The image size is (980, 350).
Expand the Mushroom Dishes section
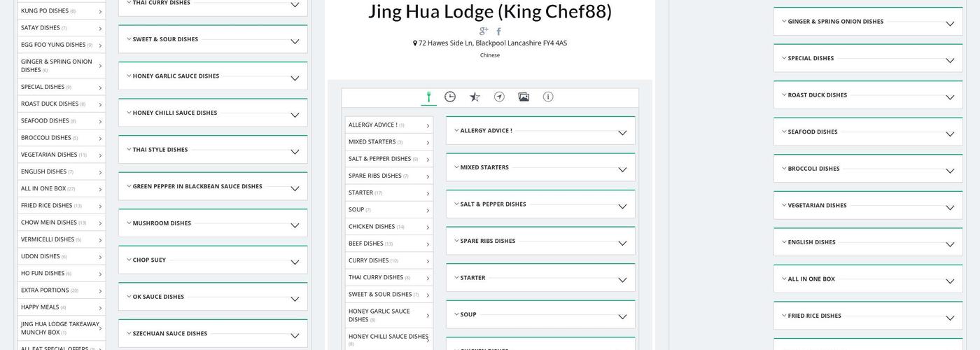click(213, 223)
